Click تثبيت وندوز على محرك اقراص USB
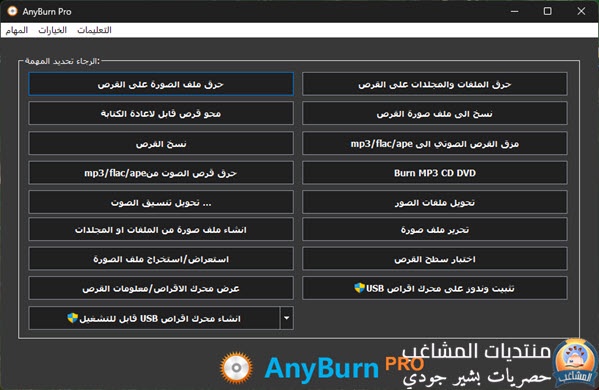 (x=435, y=288)
